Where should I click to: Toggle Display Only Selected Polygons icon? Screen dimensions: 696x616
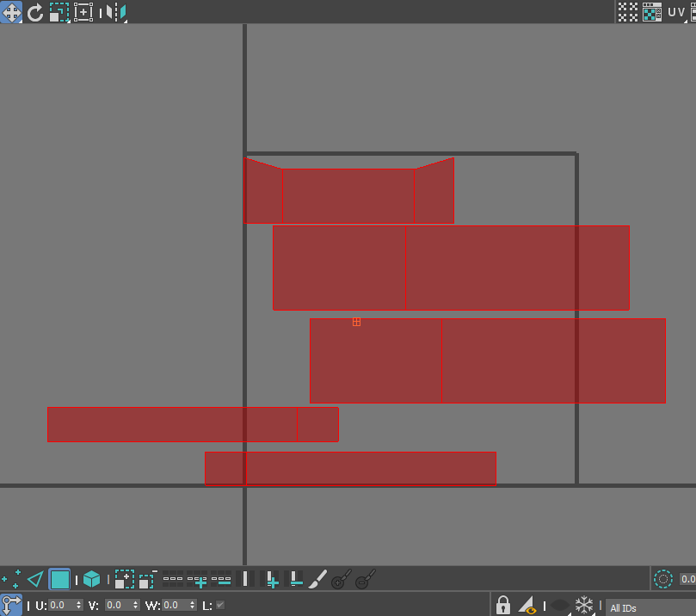click(527, 605)
